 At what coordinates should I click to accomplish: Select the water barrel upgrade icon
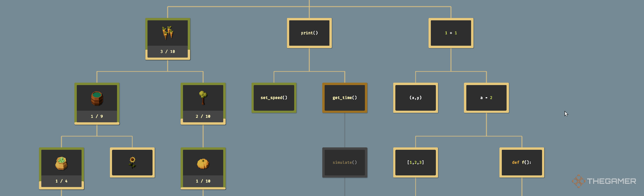tap(97, 98)
